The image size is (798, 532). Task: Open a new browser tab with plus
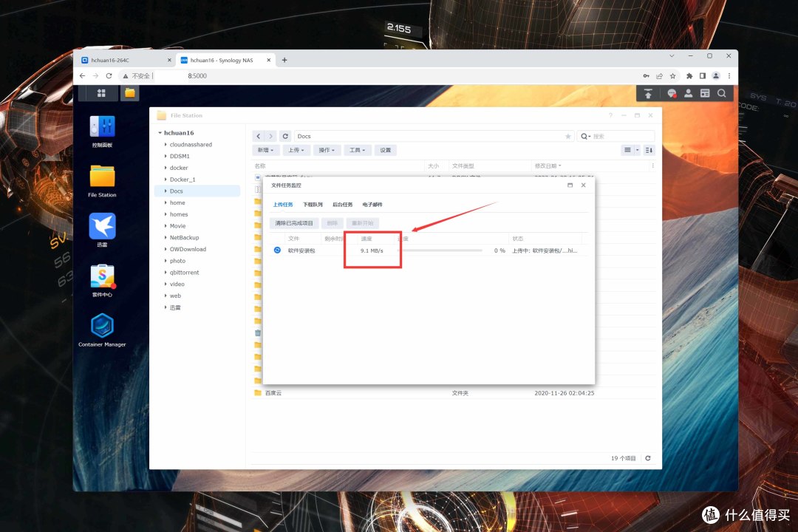[x=284, y=60]
